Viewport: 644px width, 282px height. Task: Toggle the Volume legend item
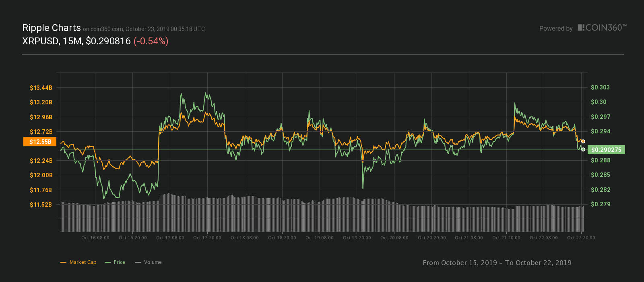[x=149, y=262]
